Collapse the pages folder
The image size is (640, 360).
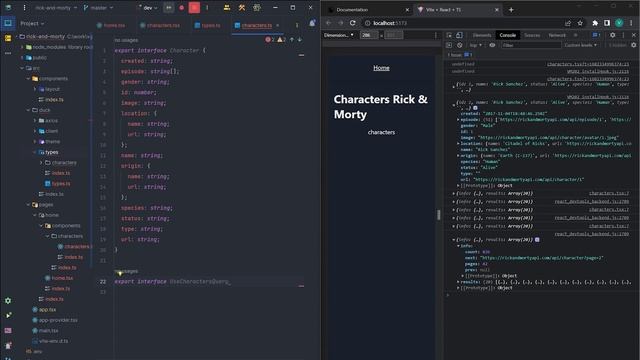(29, 204)
